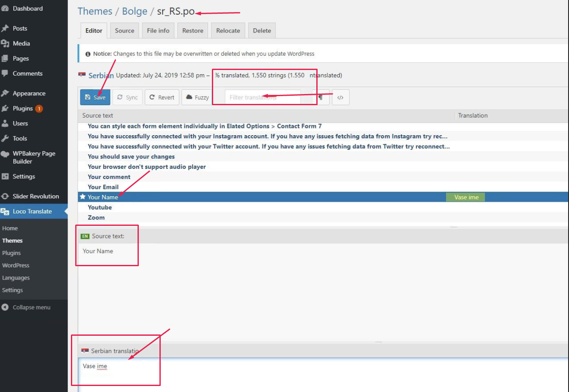Click the Comments speech bubble icon
The width and height of the screenshot is (569, 392).
5,73
